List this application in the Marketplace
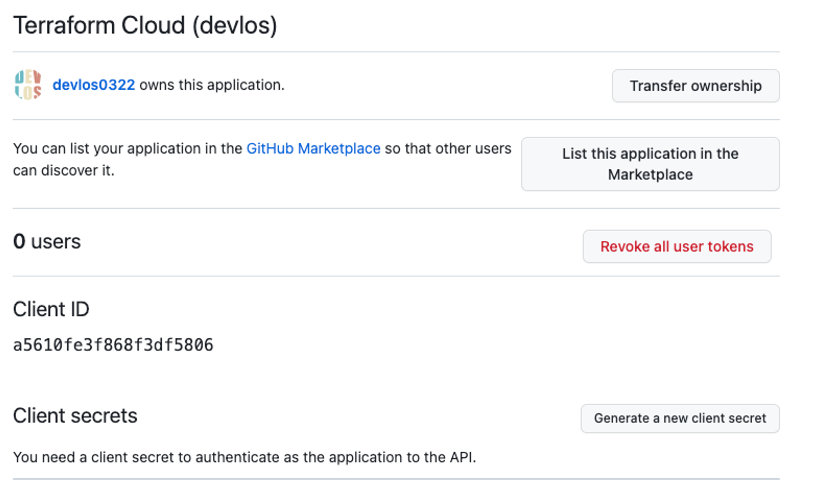Screen dimensions: 831x504 pos(650,164)
